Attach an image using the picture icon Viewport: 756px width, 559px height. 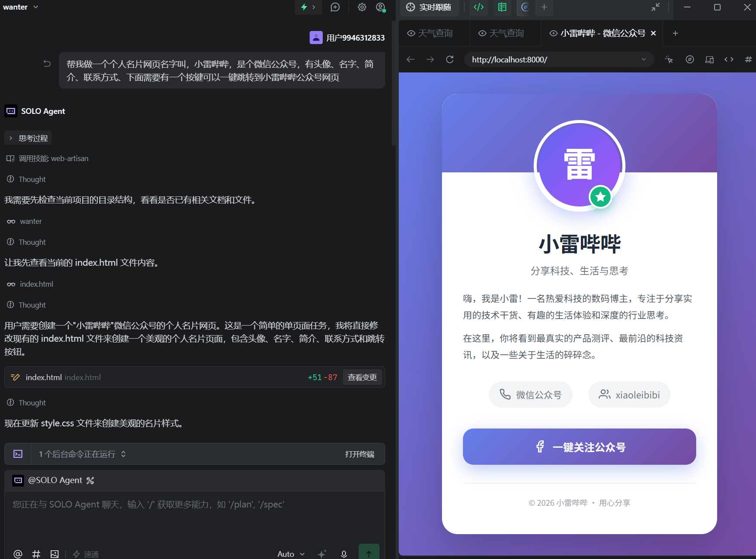coord(55,554)
